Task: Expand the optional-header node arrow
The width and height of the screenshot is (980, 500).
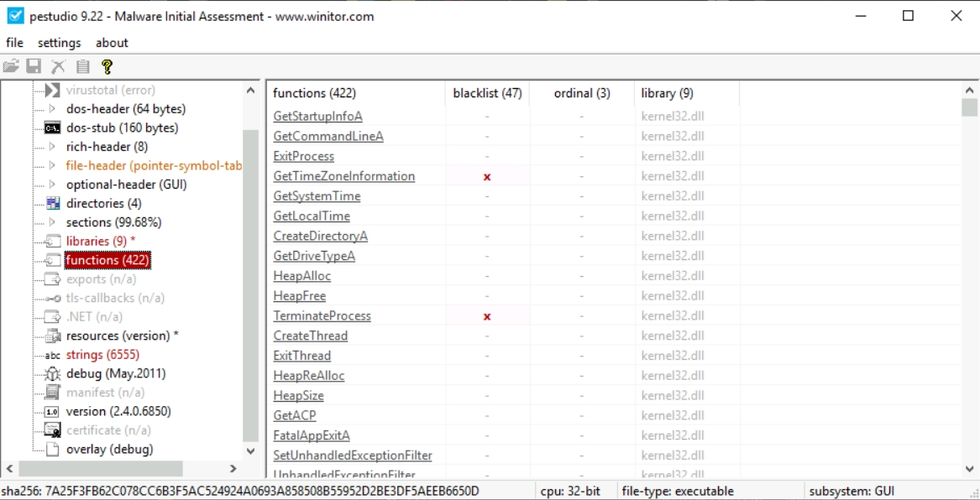Action: (52, 185)
